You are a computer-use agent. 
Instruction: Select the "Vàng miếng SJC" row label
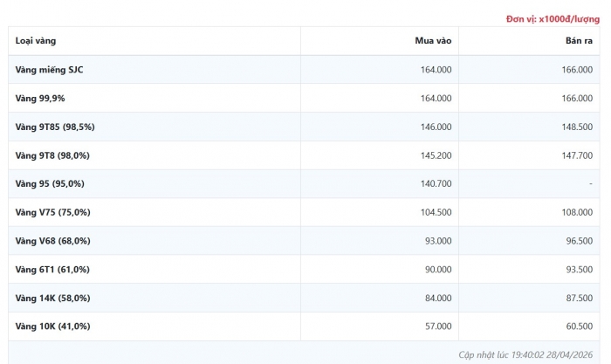pyautogui.click(x=51, y=70)
